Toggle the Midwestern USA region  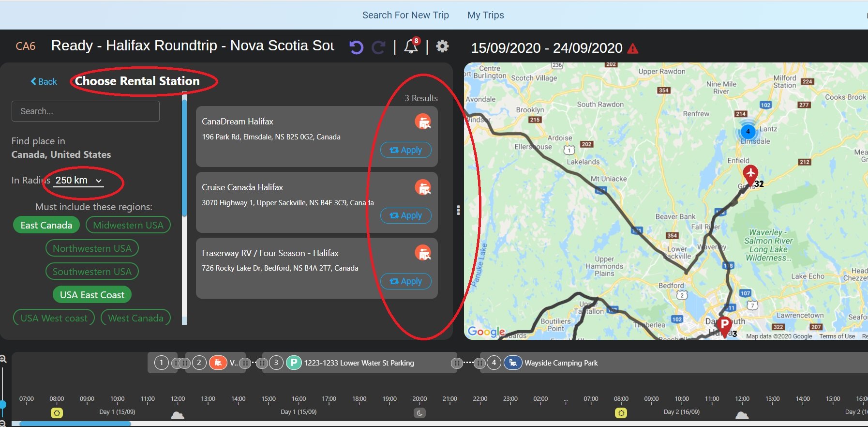[x=128, y=225]
